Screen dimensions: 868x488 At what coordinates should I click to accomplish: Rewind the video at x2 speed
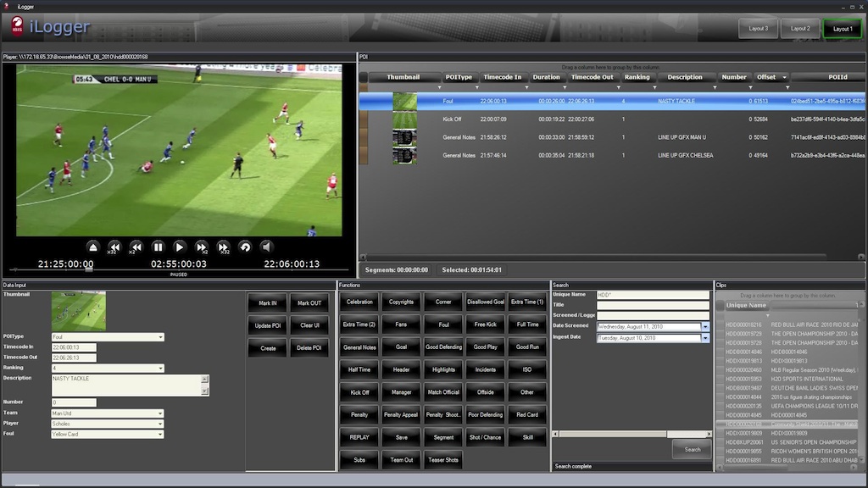(136, 247)
